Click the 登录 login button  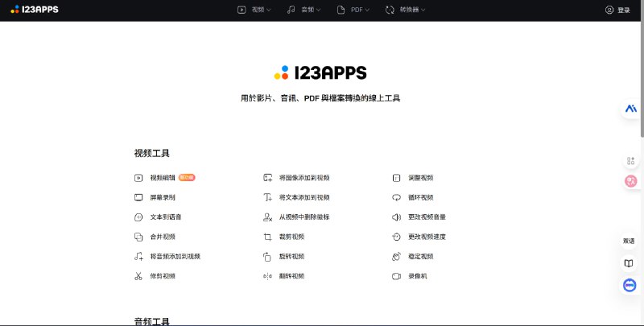click(618, 10)
